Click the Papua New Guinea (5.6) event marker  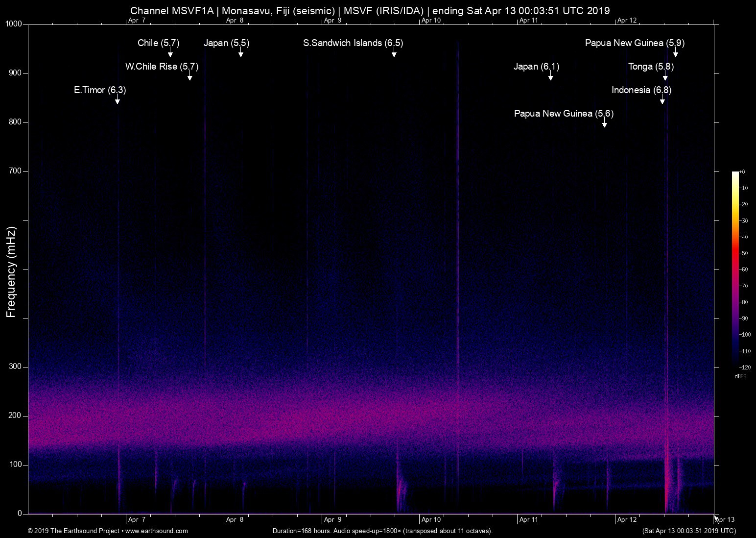[605, 124]
